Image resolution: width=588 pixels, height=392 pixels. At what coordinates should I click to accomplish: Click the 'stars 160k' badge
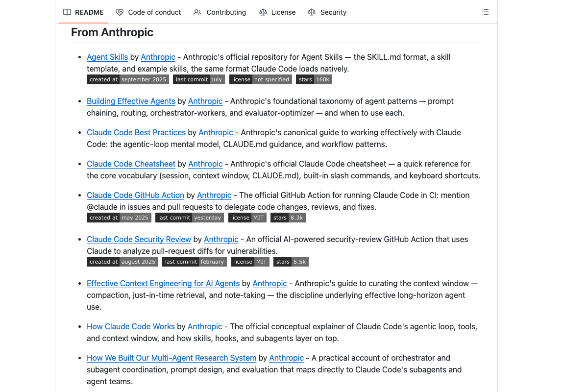tap(314, 79)
